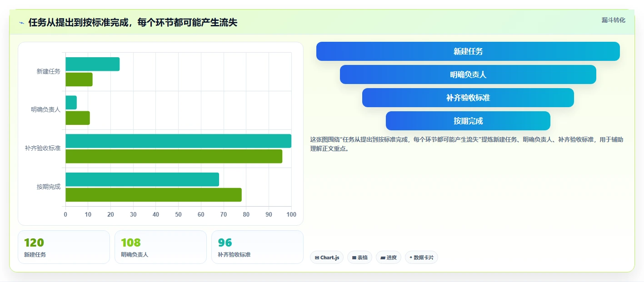This screenshot has width=644, height=282.
Task: Click the 数据卡片 tag chip
Action: click(421, 257)
